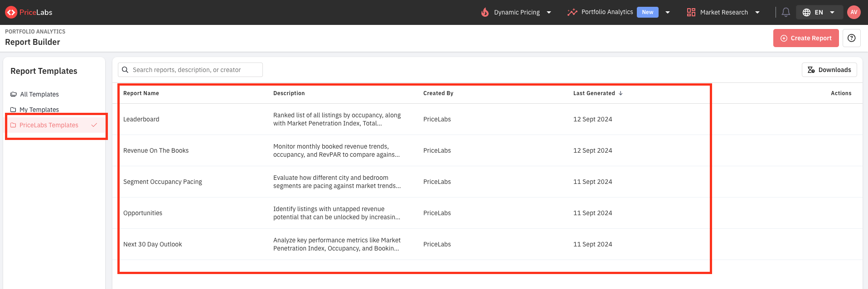Open the Revenue On The Books report
Screen dimensions: 868x289
tap(156, 150)
